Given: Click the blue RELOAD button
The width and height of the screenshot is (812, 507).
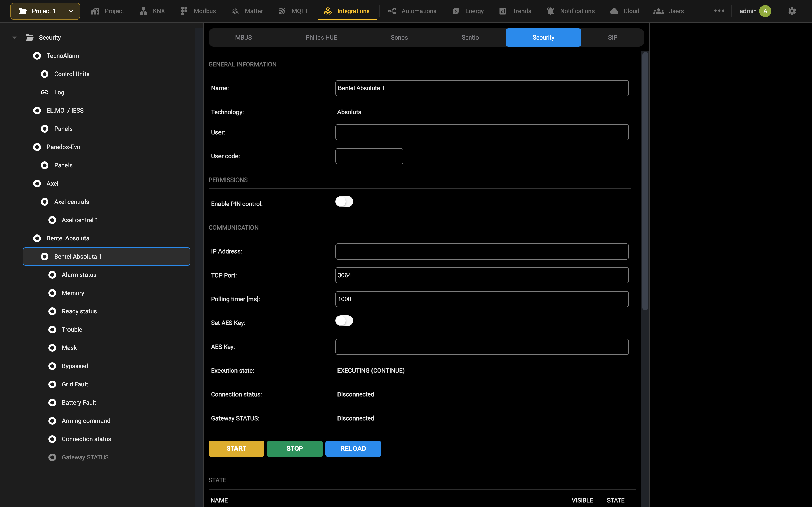Looking at the screenshot, I should (353, 448).
